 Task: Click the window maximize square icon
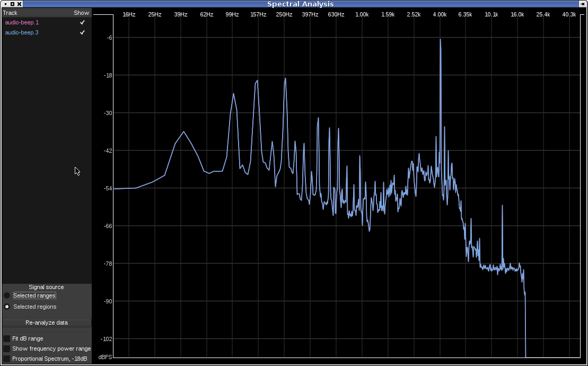[x=12, y=4]
